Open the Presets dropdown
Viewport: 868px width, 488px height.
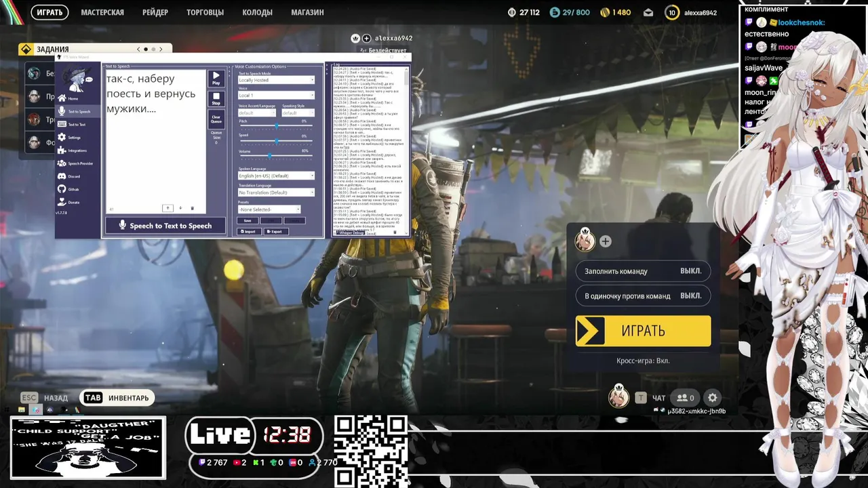(269, 209)
